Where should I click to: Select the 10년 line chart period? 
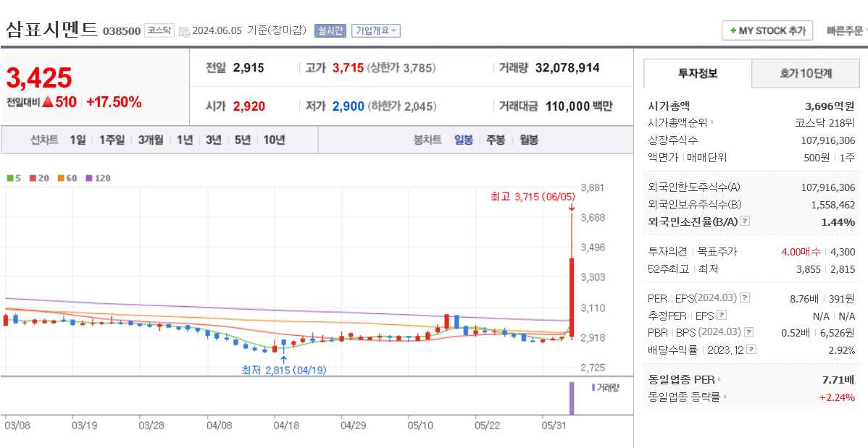(274, 140)
